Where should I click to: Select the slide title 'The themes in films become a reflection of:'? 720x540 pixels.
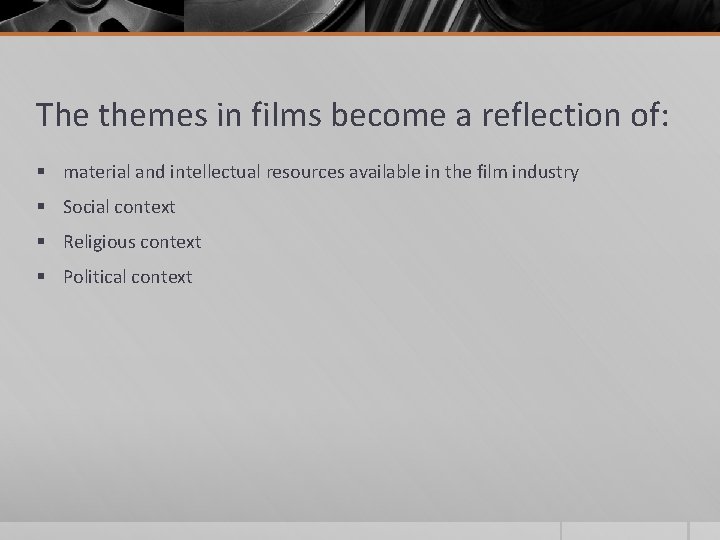[352, 114]
